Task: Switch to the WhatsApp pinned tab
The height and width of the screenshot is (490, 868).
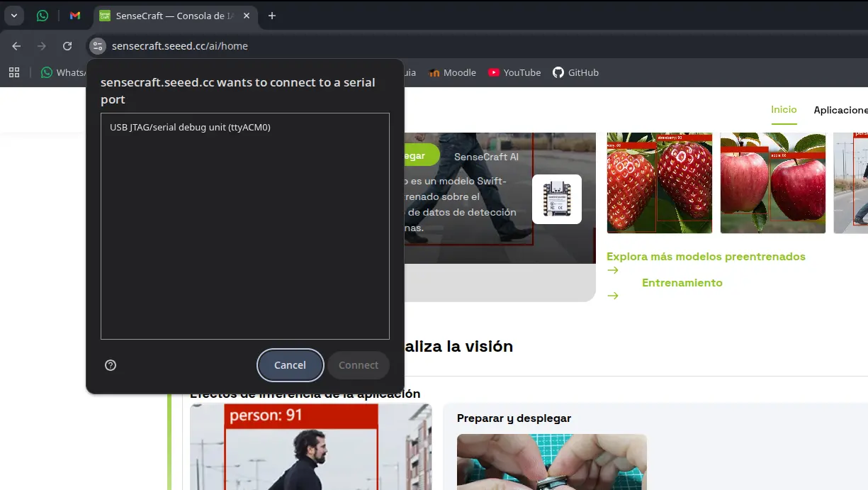Action: coord(43,16)
